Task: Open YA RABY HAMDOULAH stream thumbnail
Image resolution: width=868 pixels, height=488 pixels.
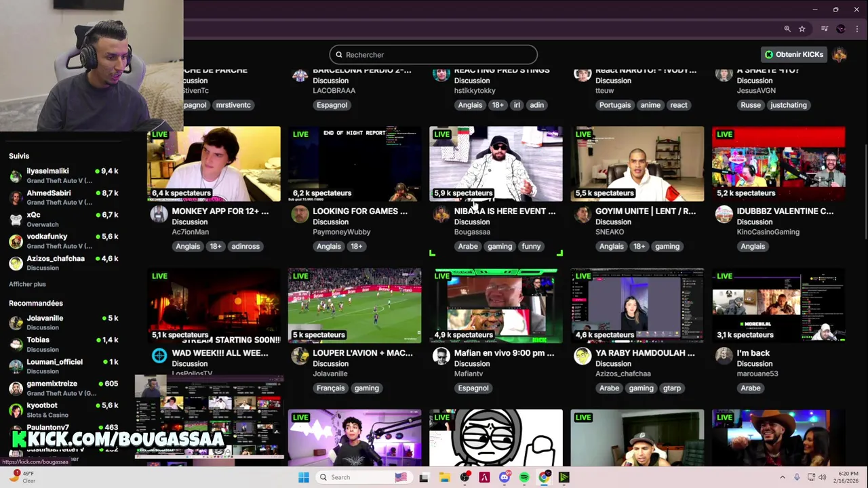Action: coord(637,306)
